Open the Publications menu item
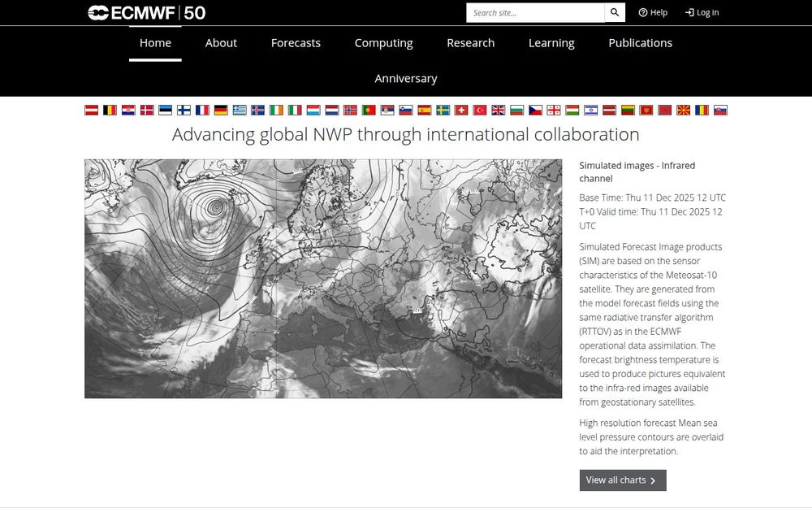 click(641, 43)
